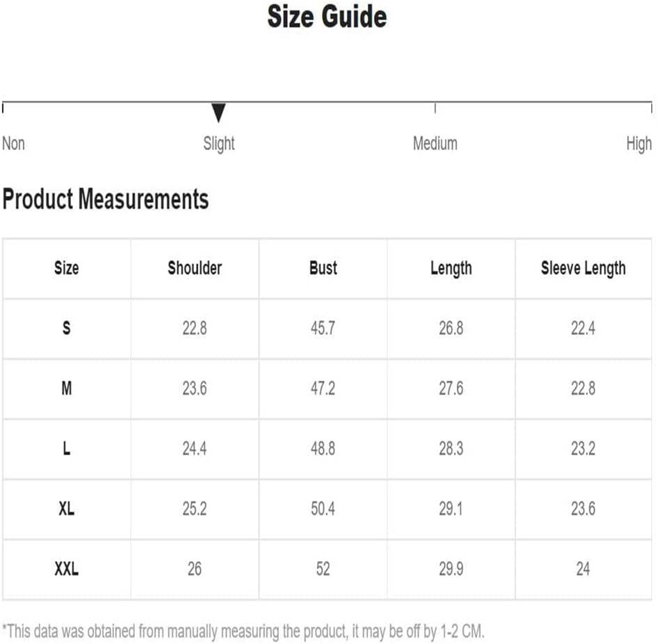Select the S size row label
Image resolution: width=657 pixels, height=644 pixels.
point(67,328)
